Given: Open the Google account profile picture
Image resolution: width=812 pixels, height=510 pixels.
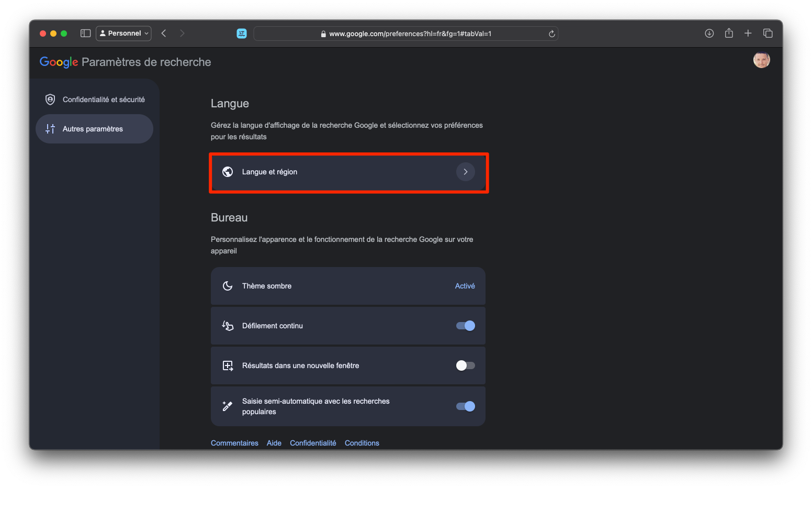Looking at the screenshot, I should (x=762, y=60).
